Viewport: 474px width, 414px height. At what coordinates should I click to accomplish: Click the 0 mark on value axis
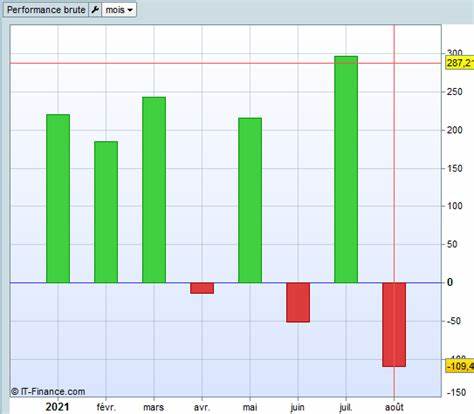click(x=450, y=282)
